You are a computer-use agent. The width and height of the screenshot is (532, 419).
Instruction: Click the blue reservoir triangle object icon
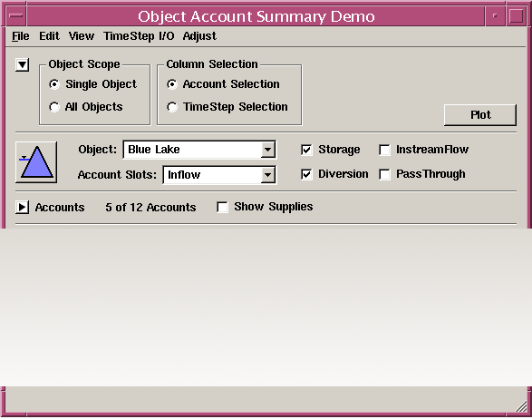coord(36,162)
